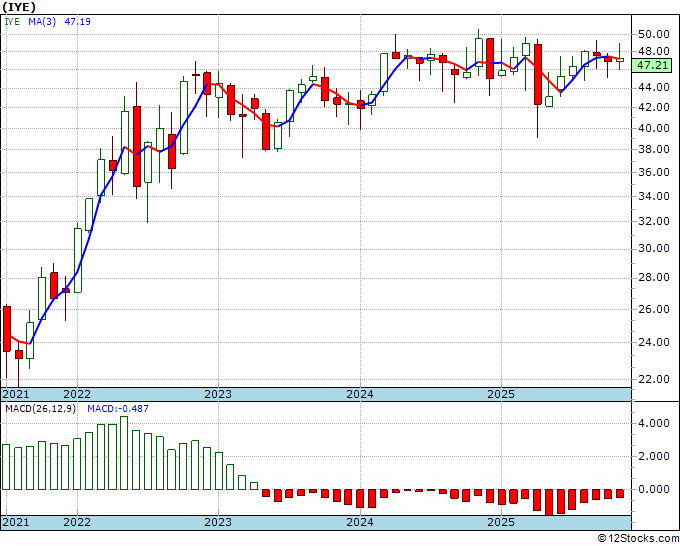The width and height of the screenshot is (680, 546).
Task: Click the (IYE) chart title
Action: click(x=20, y=7)
